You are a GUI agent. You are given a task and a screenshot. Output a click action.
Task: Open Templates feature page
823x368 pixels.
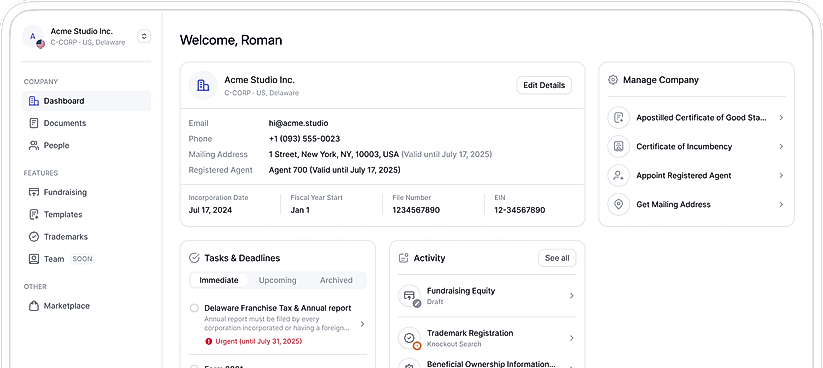[86, 214]
